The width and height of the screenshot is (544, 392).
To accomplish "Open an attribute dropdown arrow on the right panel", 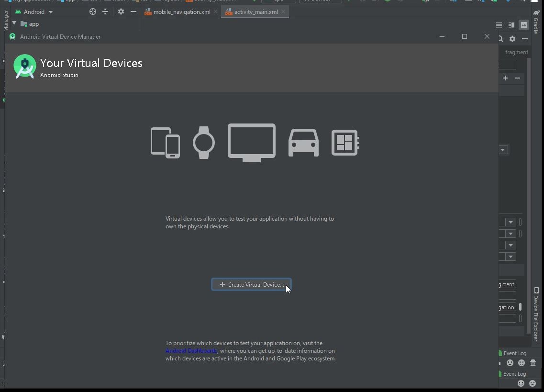I will click(x=511, y=222).
